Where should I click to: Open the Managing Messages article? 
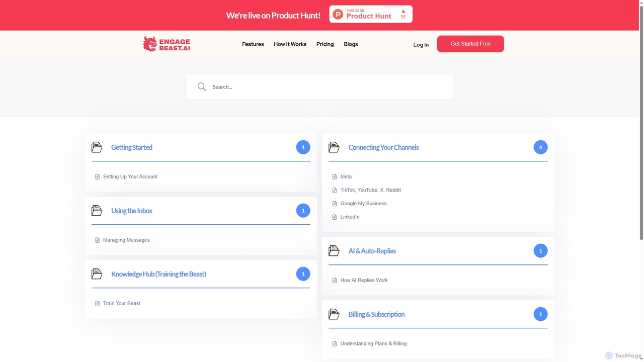point(126,240)
